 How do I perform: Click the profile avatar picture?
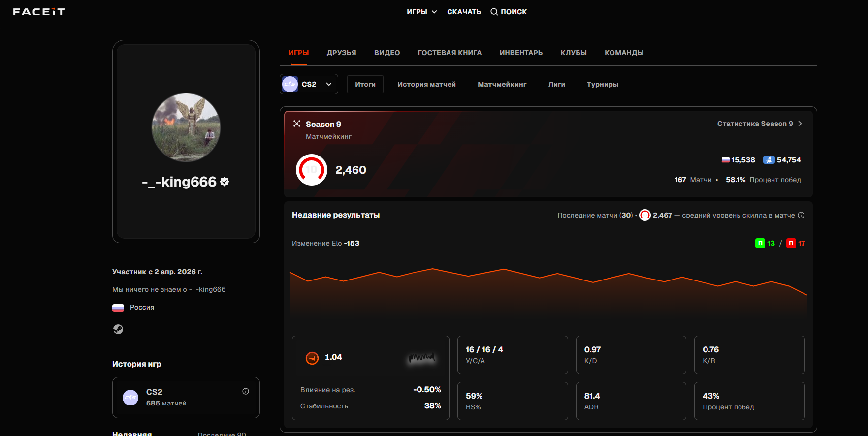[x=186, y=127]
